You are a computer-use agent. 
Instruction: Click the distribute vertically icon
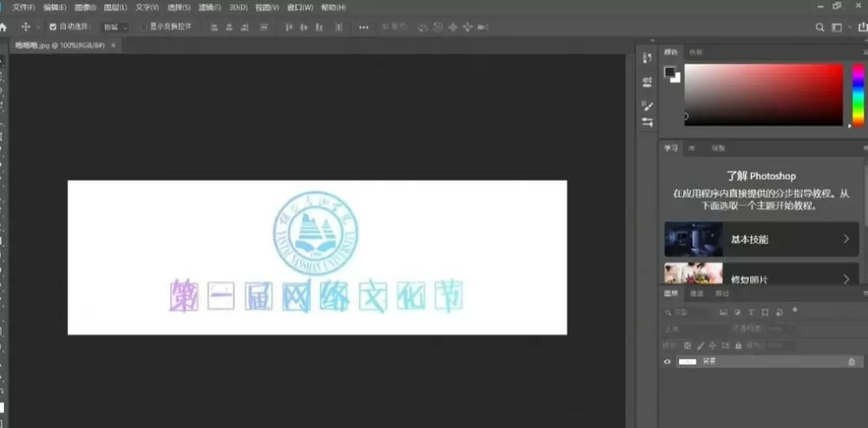coord(264,27)
